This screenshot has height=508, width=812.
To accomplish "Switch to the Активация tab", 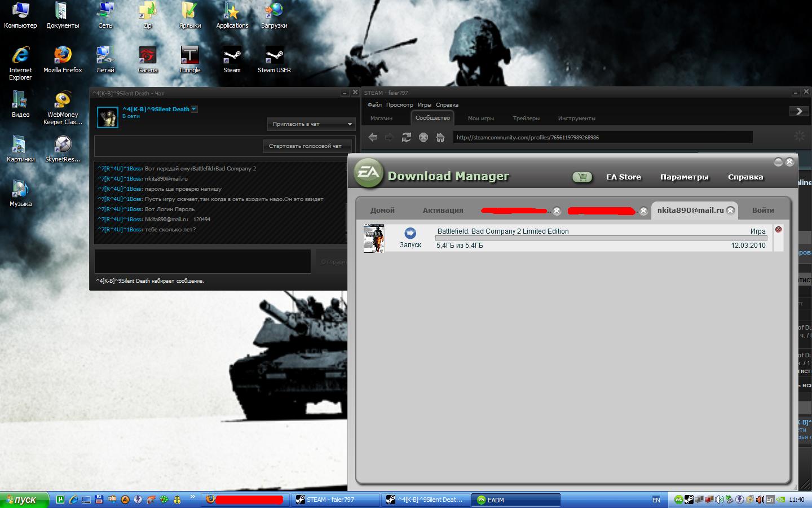I will [443, 210].
